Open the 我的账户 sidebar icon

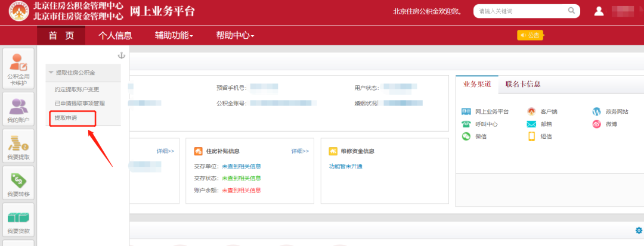[x=18, y=110]
